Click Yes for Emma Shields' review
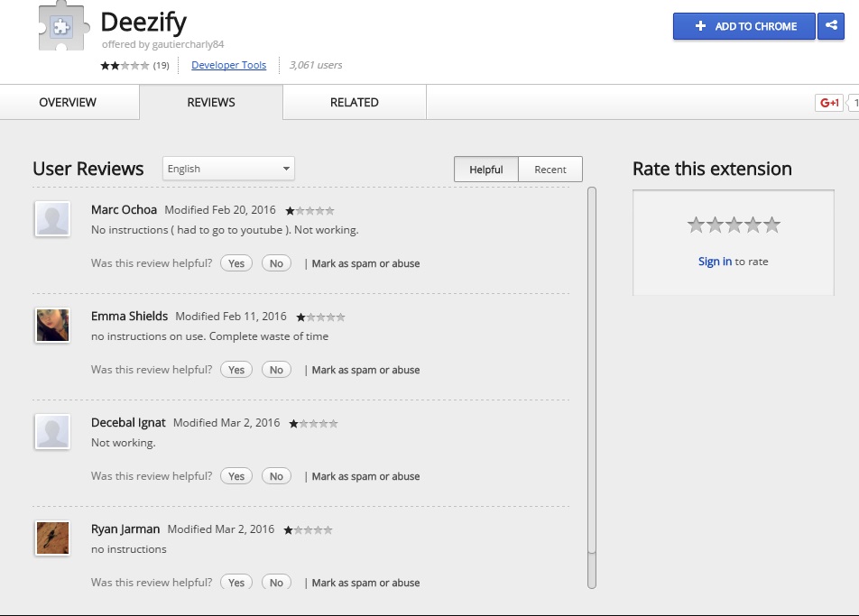The image size is (859, 616). [x=236, y=370]
